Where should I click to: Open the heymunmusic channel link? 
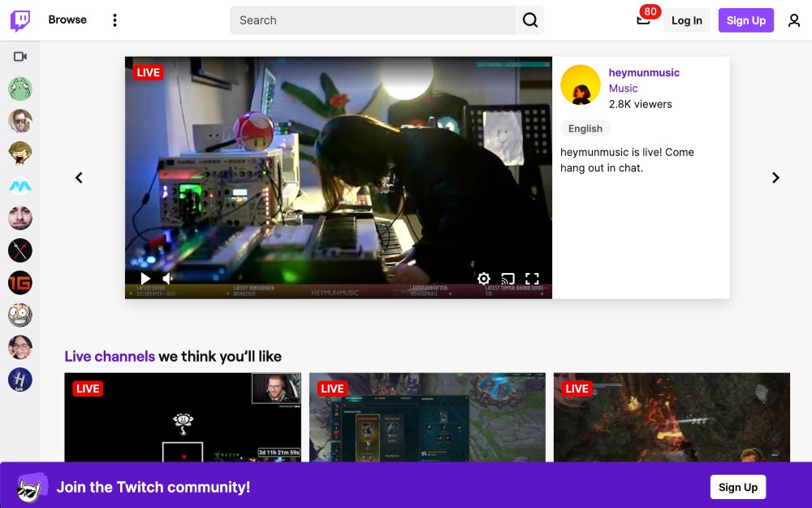click(644, 72)
